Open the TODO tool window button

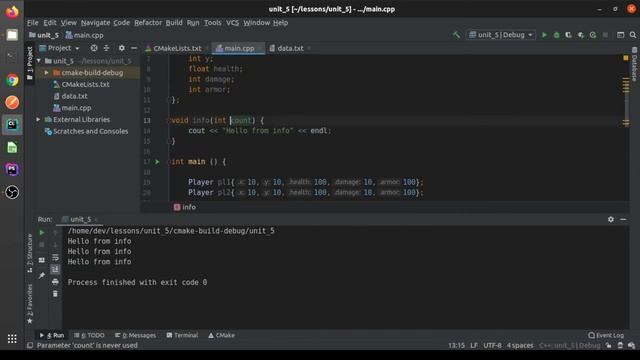(x=89, y=336)
